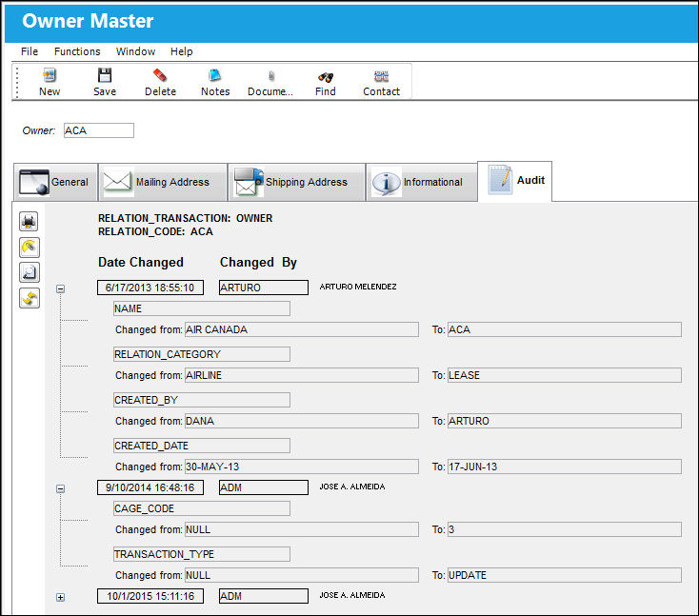Collapse the 9/10/2014 audit entry
Image resolution: width=699 pixels, height=616 pixels.
(61, 489)
